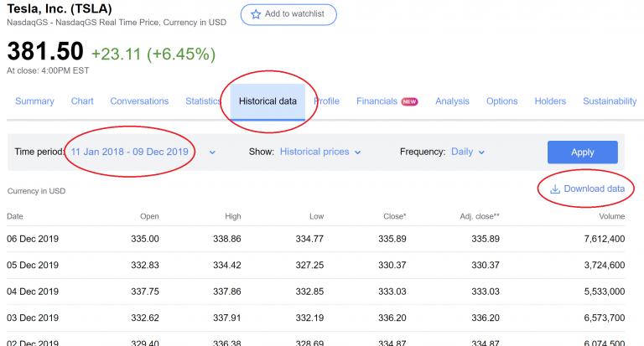The width and height of the screenshot is (644, 346).
Task: Click the blue Apply button
Action: coord(583,152)
